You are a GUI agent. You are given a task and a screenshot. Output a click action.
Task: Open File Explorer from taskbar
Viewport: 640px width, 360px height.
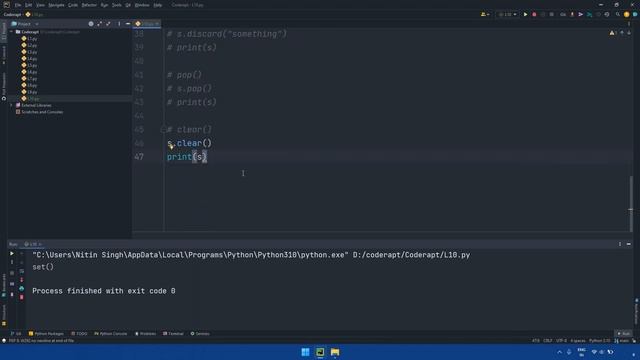[335, 352]
